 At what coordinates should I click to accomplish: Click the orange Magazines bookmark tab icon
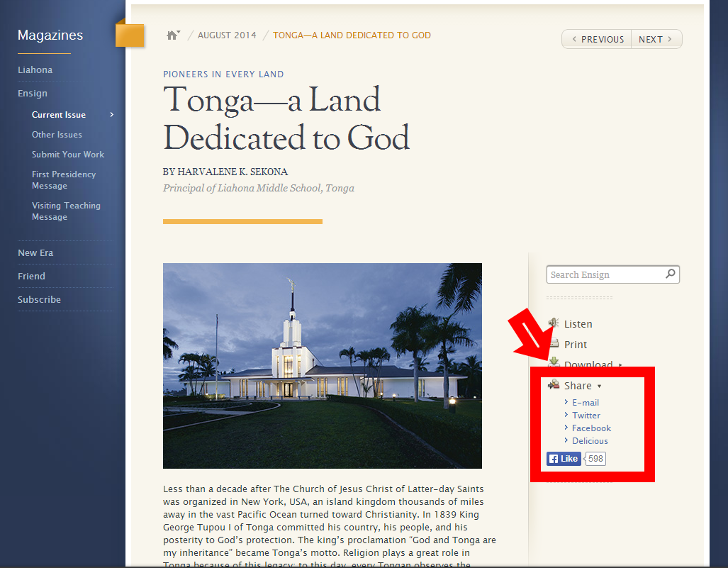[130, 35]
